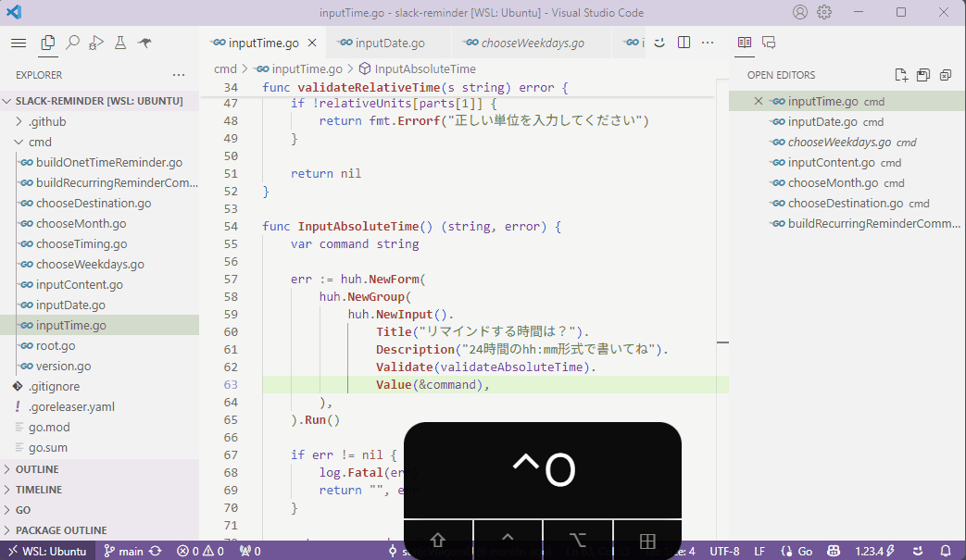Click the forwarded ports indicator in the status bar
Image resolution: width=966 pixels, height=560 pixels.
click(x=250, y=551)
